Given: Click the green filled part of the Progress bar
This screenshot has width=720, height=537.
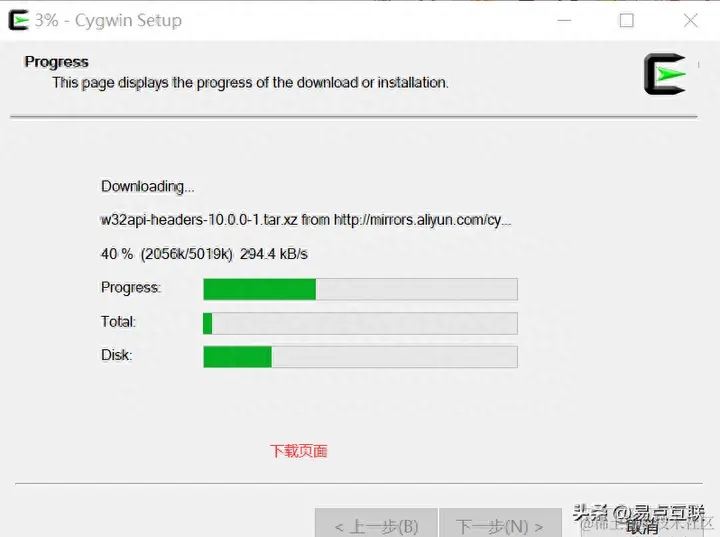Looking at the screenshot, I should pyautogui.click(x=260, y=289).
